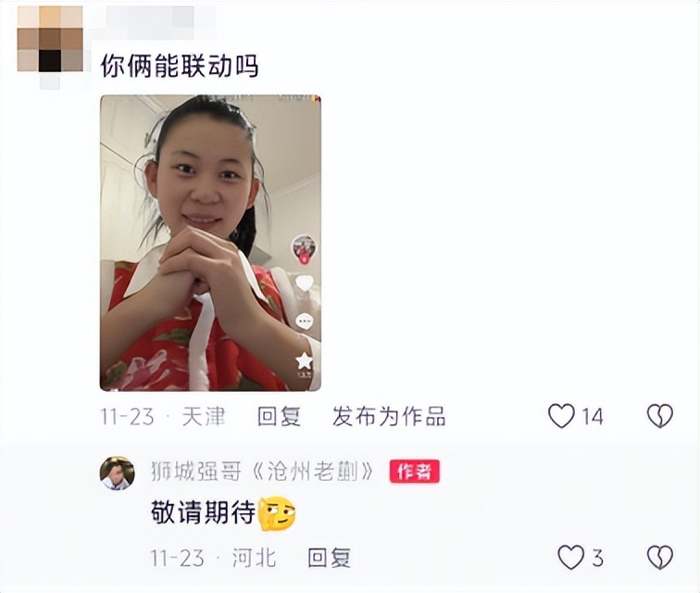Click the 11-23 天津 comment timestamp
Screen dimensions: 700x593
tap(163, 417)
